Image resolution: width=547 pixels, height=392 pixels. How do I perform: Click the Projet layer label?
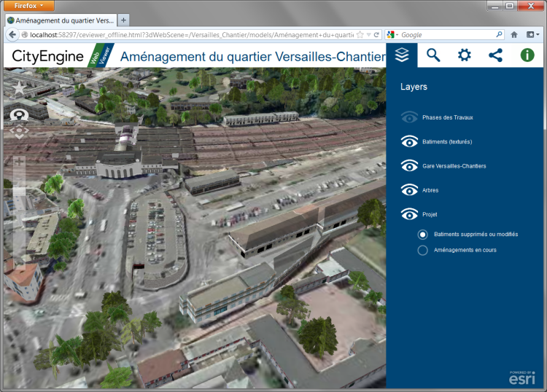click(430, 214)
